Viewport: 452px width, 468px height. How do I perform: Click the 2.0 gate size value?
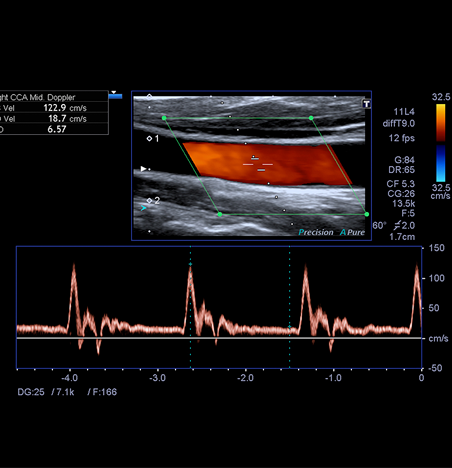click(408, 226)
